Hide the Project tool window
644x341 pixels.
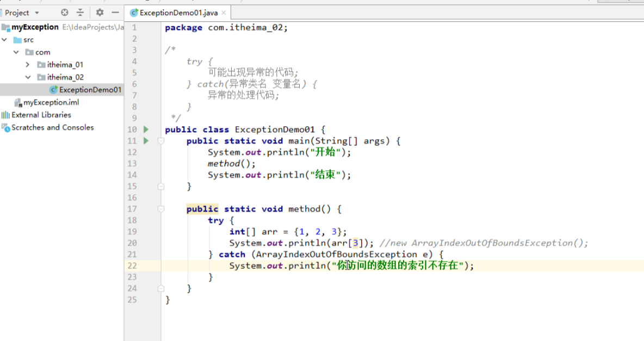[115, 13]
